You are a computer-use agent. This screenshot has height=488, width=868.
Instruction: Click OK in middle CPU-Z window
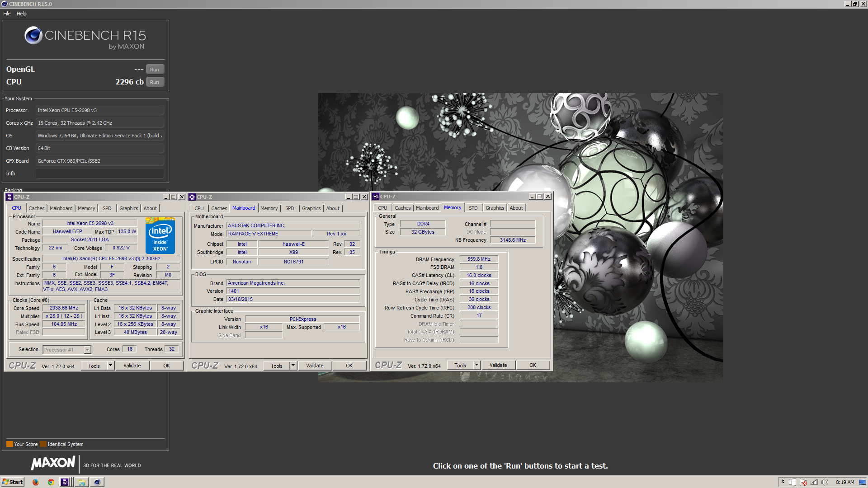pyautogui.click(x=349, y=366)
